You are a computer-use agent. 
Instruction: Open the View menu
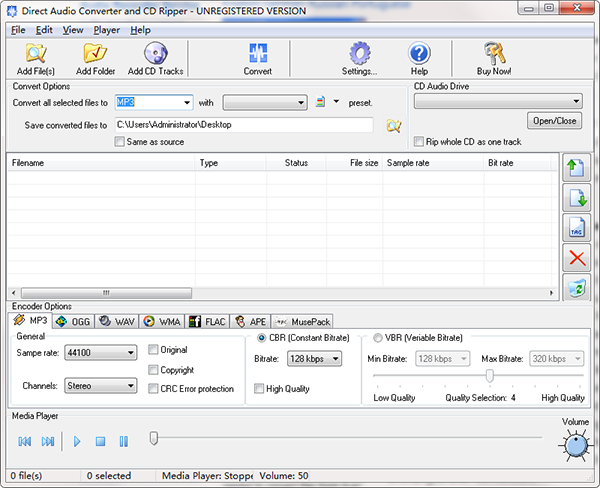click(73, 30)
